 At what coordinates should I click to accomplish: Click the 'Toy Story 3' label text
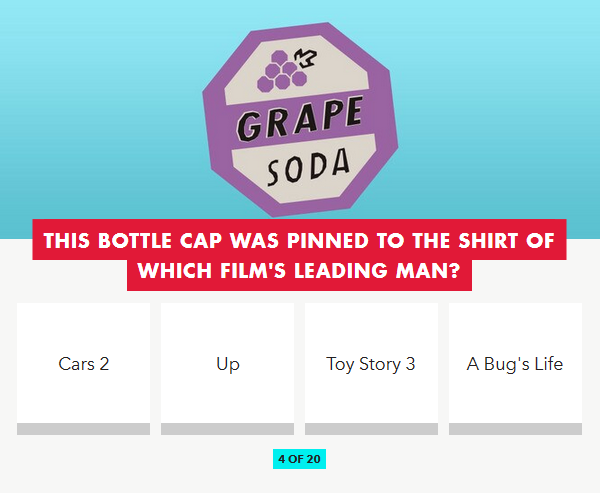370,364
